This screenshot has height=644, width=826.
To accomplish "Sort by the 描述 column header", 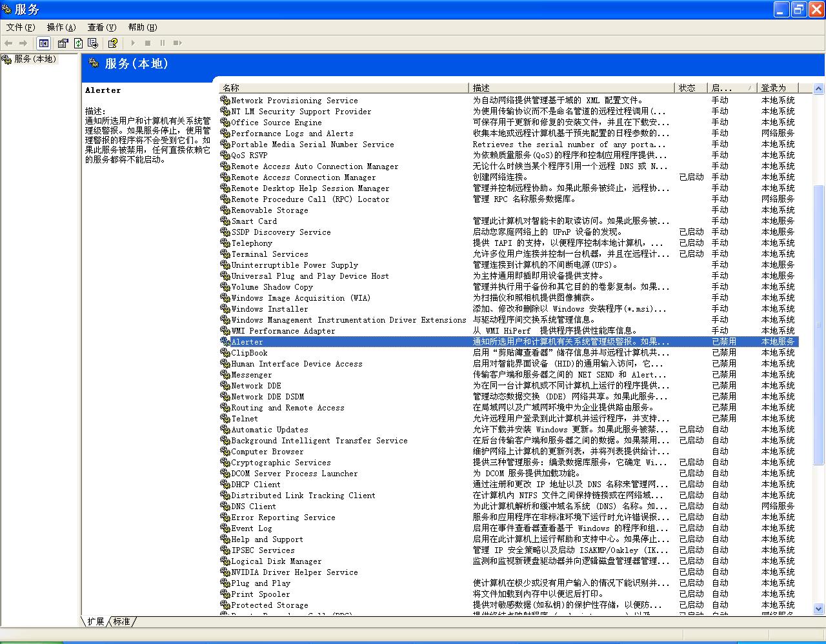I will click(572, 88).
